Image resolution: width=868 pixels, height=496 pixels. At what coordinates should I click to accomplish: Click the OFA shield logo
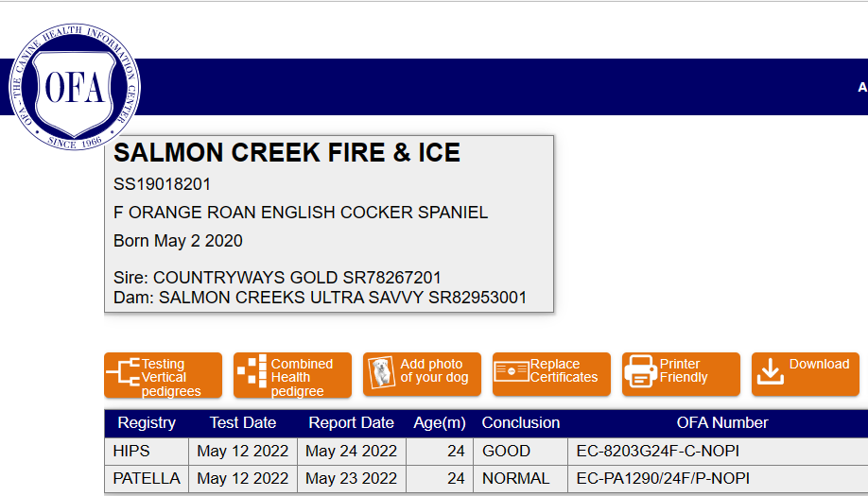[x=74, y=87]
